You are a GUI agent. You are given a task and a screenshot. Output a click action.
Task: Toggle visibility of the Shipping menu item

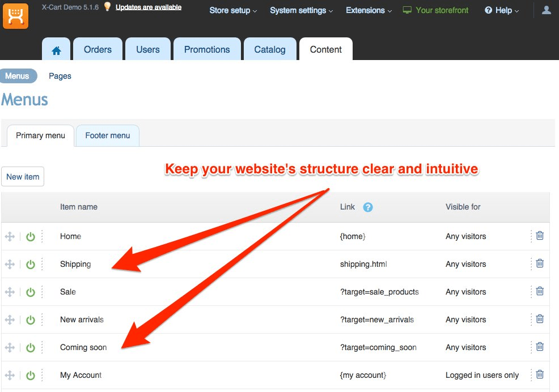pos(30,264)
